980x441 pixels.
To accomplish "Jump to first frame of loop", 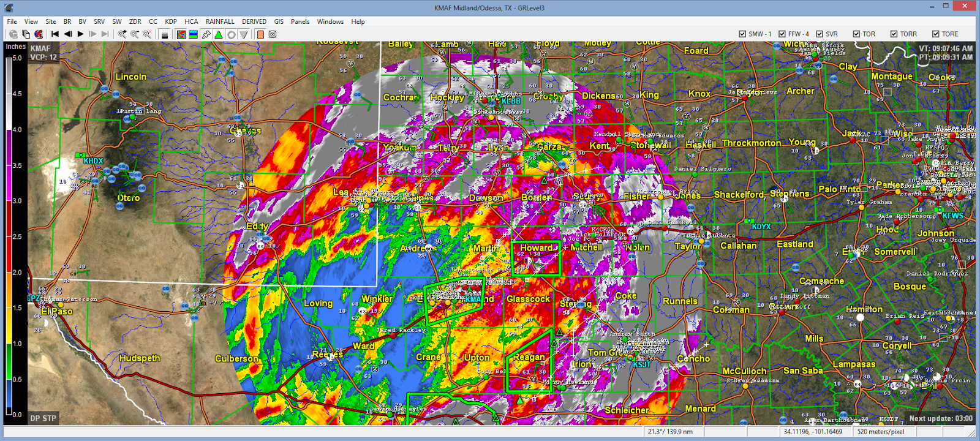I will pos(55,34).
